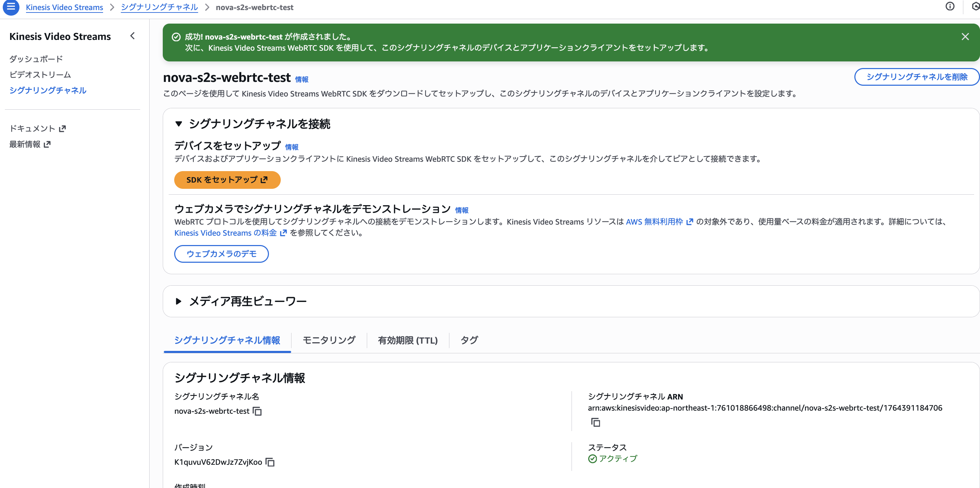Image resolution: width=980 pixels, height=488 pixels.
Task: Click the SDK をセットアップ button
Action: (x=227, y=180)
